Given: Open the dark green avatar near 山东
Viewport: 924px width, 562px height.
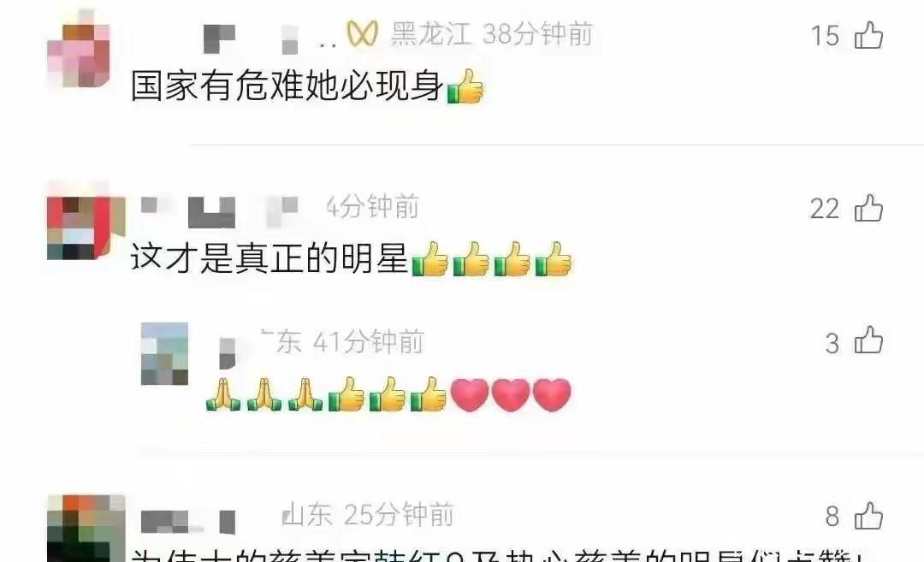Looking at the screenshot, I should [86, 528].
